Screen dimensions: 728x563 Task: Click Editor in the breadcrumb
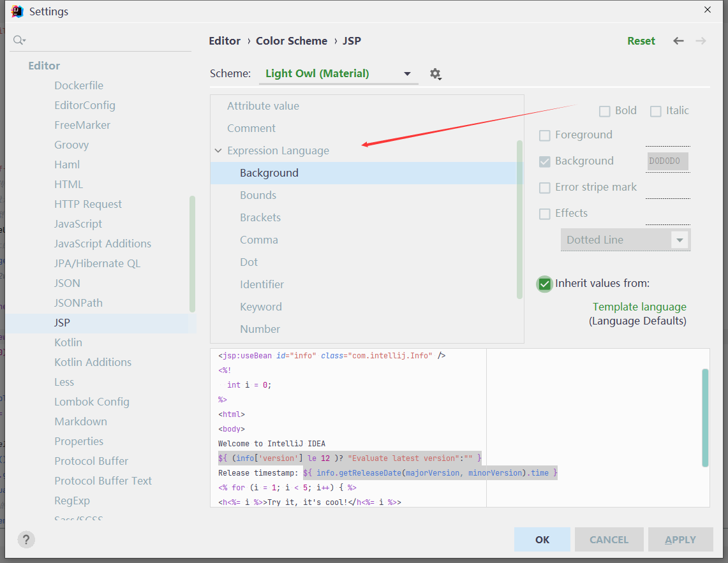point(225,41)
